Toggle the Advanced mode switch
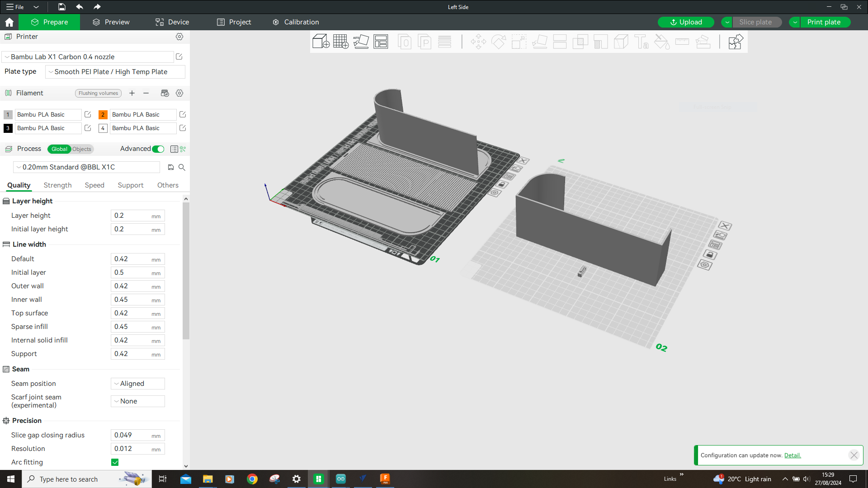The width and height of the screenshot is (868, 488). click(158, 149)
